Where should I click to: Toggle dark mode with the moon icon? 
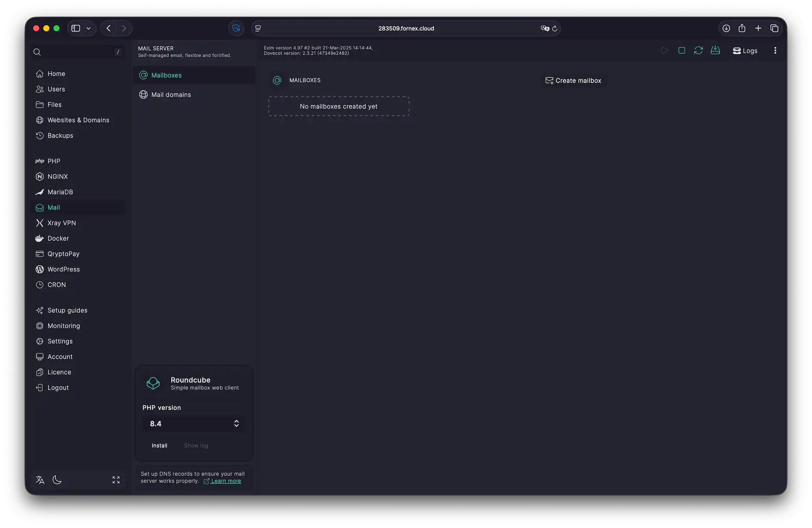[57, 480]
